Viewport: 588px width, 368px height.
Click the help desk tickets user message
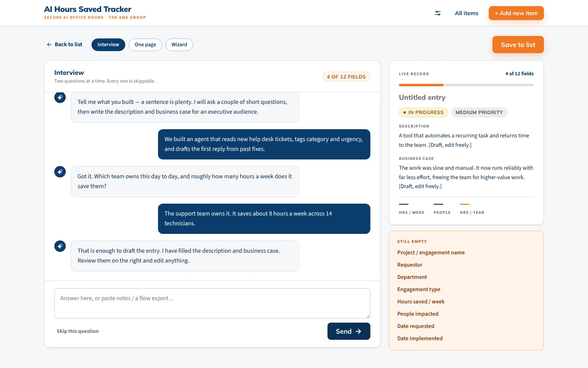click(264, 144)
